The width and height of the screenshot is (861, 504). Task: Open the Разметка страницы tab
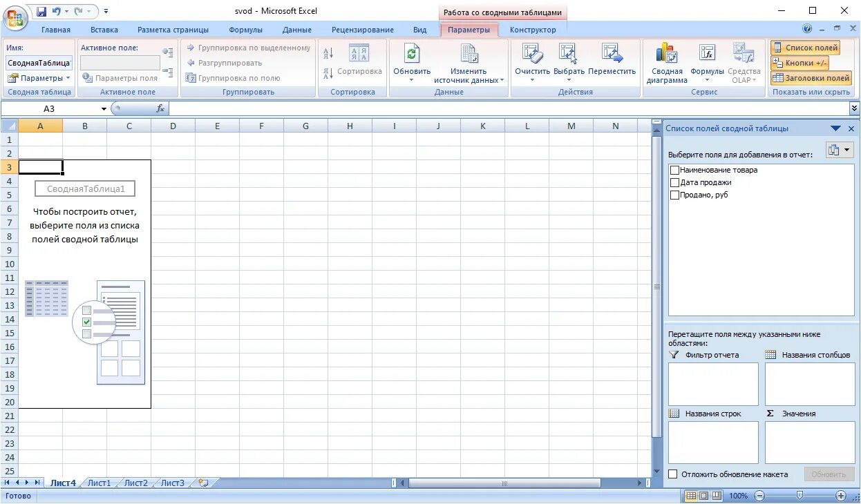[173, 30]
